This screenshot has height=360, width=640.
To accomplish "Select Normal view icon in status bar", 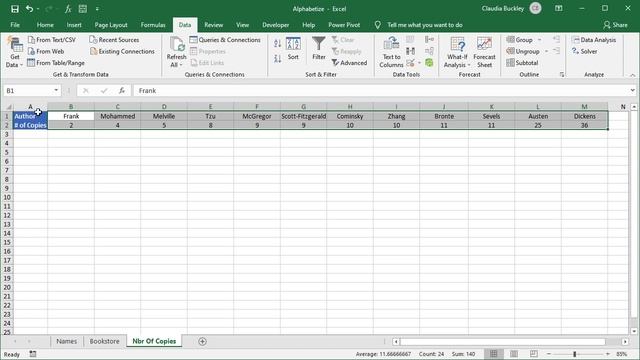I will (x=494, y=354).
